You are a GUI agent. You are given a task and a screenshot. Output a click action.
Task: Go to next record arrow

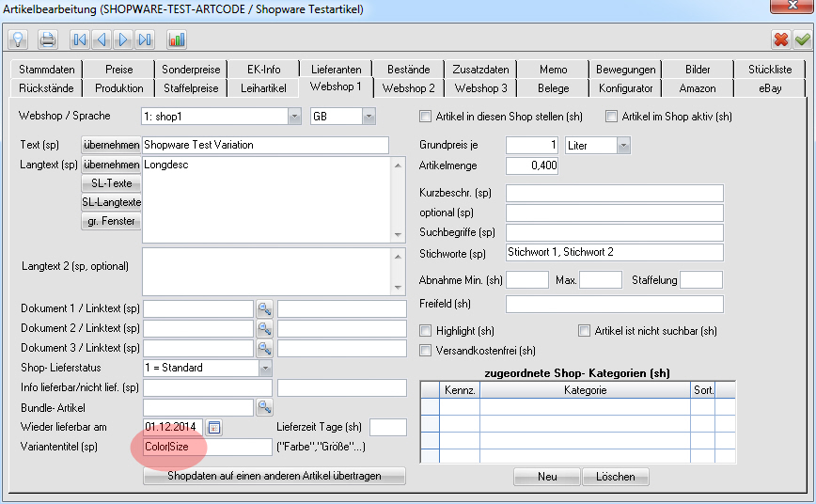coord(123,39)
